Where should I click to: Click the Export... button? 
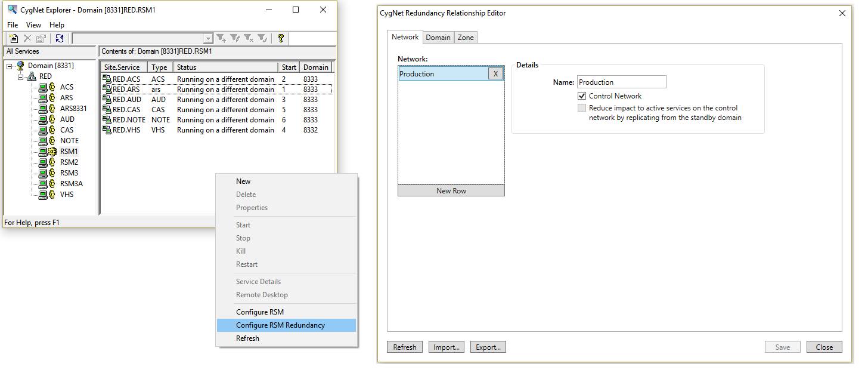click(x=488, y=347)
